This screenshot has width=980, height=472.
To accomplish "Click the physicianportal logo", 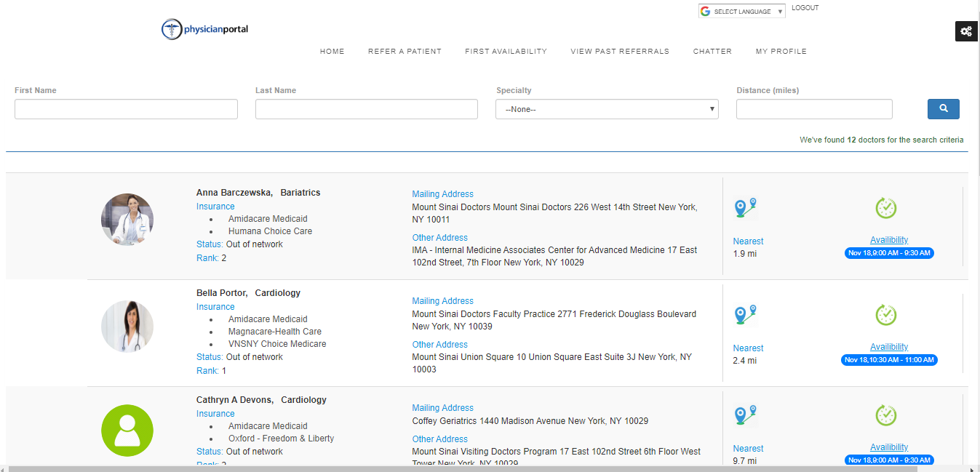I will click(x=205, y=29).
